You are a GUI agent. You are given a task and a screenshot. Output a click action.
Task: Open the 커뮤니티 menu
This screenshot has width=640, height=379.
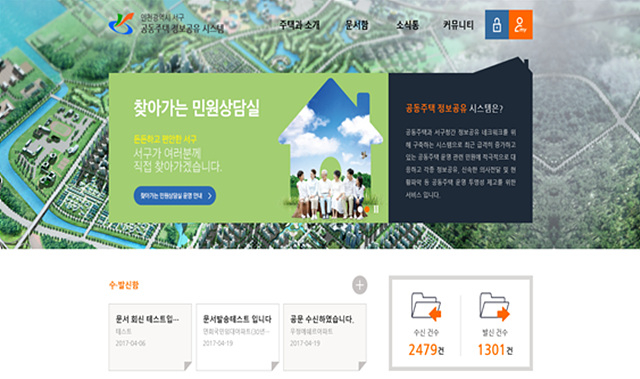[458, 25]
